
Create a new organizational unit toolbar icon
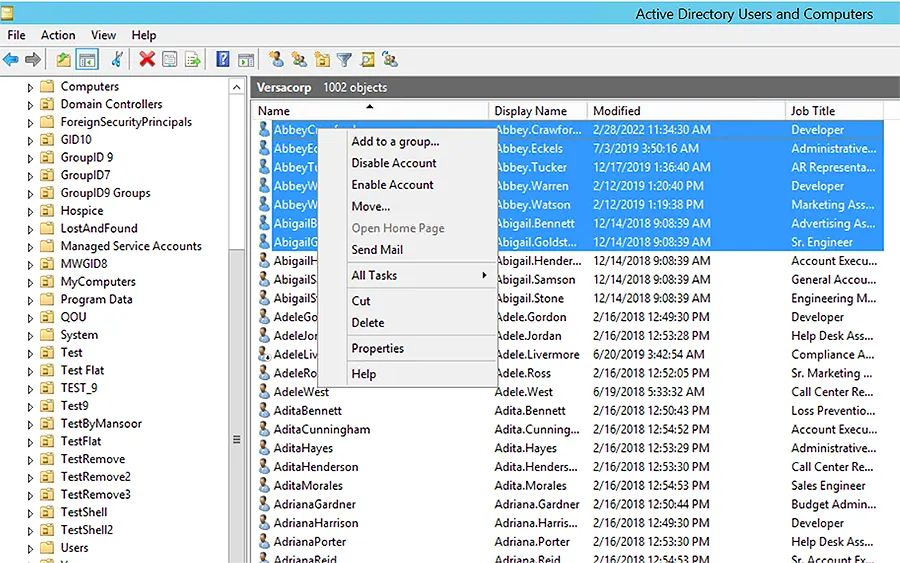coord(322,59)
